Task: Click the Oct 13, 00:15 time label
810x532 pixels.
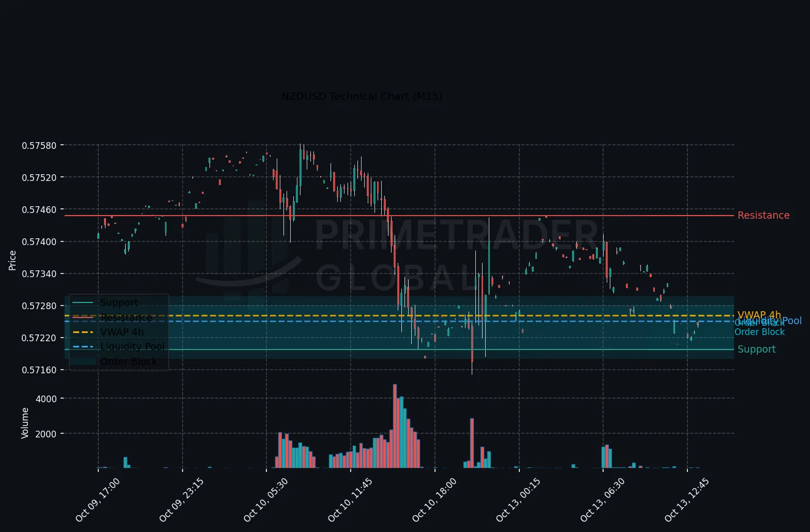Action: pos(518,499)
